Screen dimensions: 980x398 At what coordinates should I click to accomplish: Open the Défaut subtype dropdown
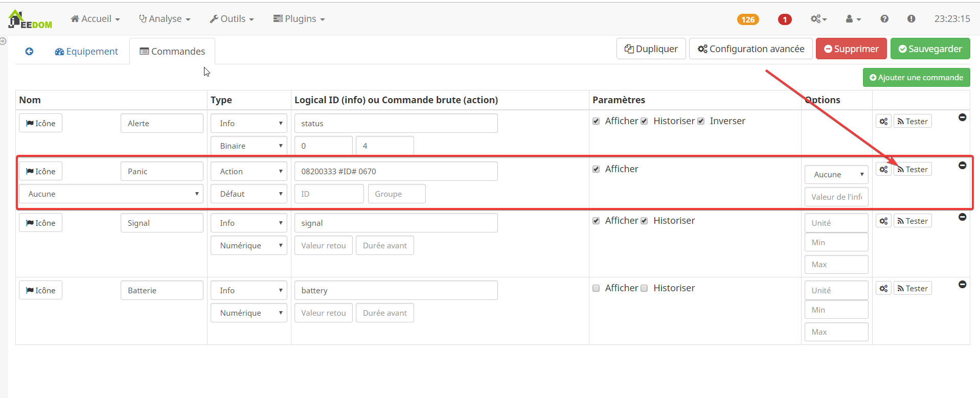pyautogui.click(x=249, y=194)
